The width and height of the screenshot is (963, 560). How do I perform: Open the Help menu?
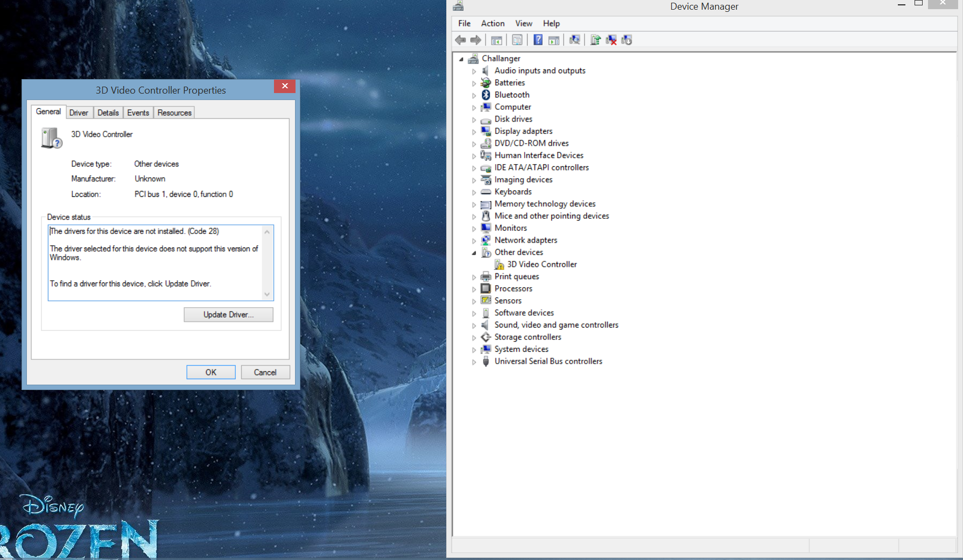[551, 23]
